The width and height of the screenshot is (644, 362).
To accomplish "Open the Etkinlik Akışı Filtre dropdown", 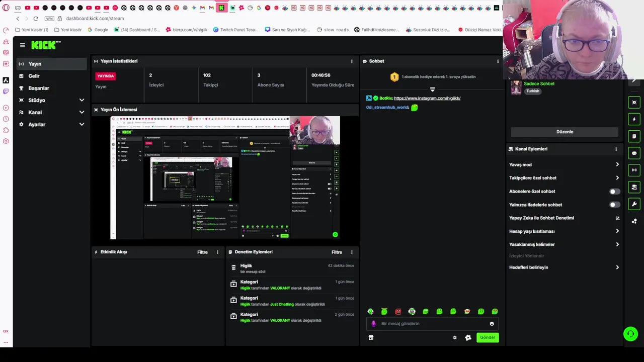I will (x=202, y=252).
